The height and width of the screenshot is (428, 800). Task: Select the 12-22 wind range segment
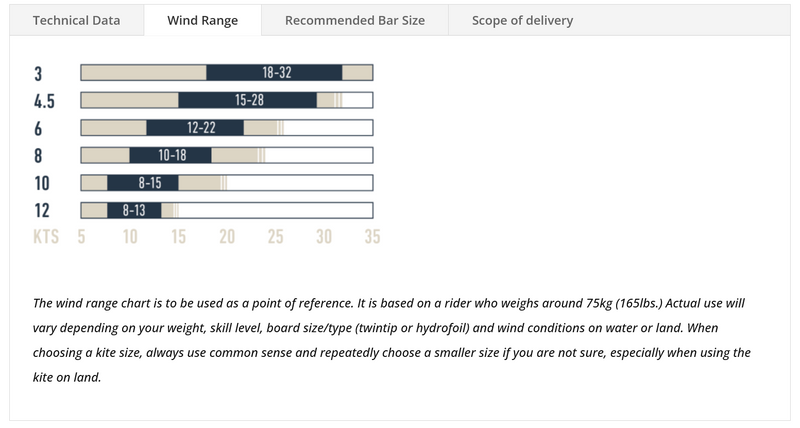(x=195, y=128)
